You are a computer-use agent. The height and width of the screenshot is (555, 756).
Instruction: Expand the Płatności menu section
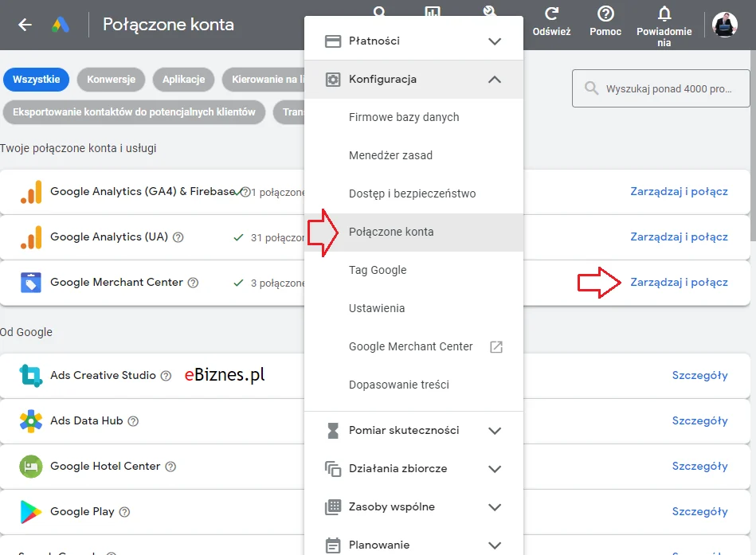pos(413,41)
